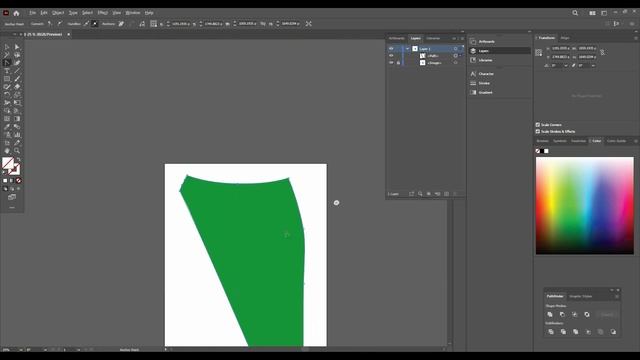Select the Selection tool (black arrow)
This screenshot has height=360, width=640.
(x=7, y=47)
